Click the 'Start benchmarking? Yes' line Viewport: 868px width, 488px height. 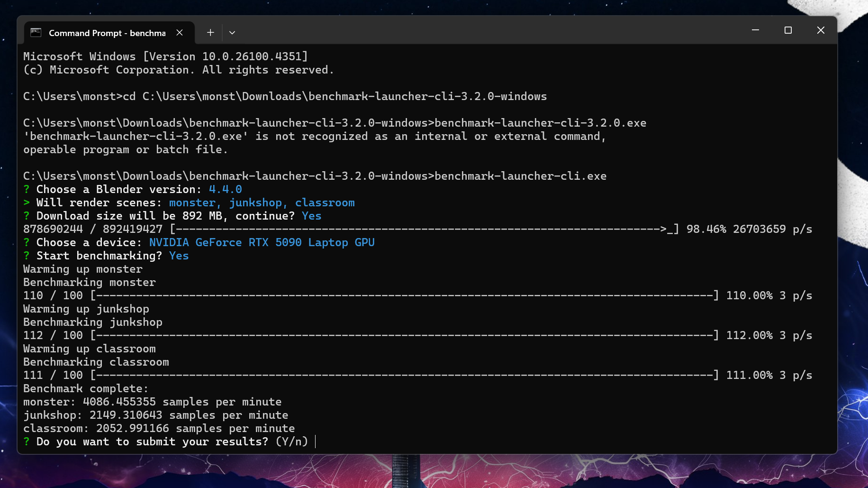click(106, 256)
